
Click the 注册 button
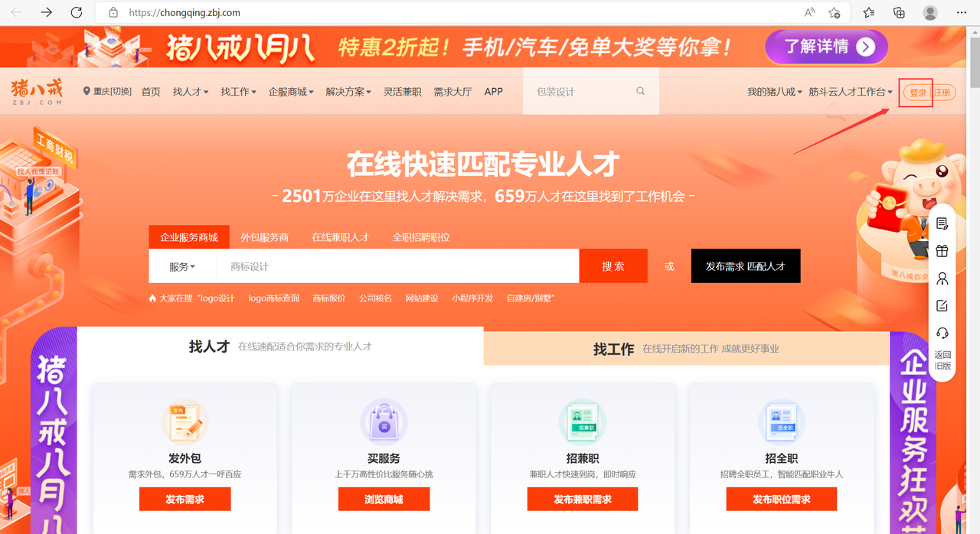[942, 93]
